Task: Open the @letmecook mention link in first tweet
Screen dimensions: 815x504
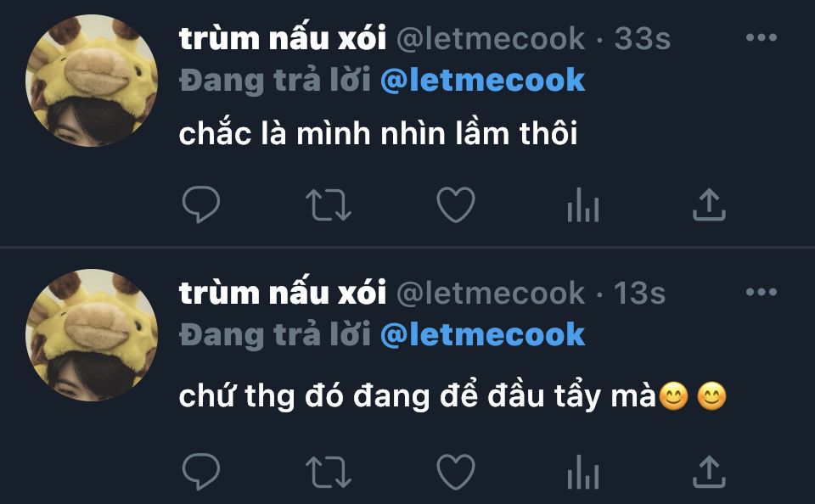Action: [482, 81]
